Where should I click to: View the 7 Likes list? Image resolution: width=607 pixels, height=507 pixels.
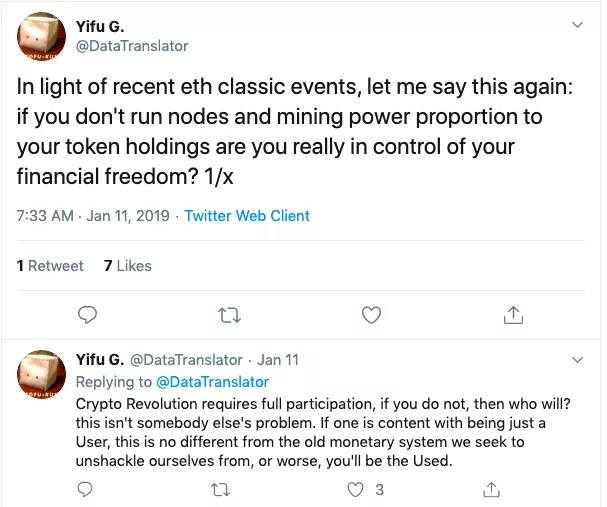click(x=128, y=265)
